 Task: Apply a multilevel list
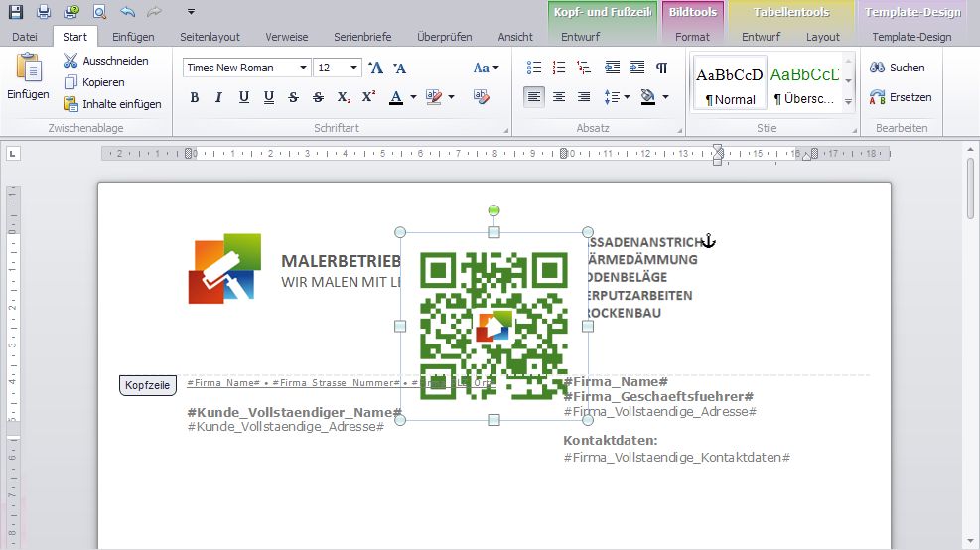pos(584,68)
